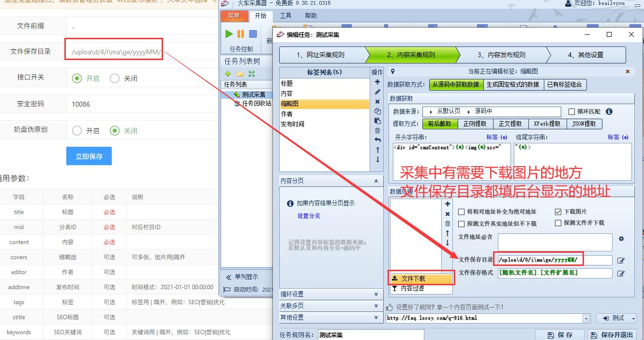The width and height of the screenshot is (644, 340).
Task: Click edit icon beside 文件保存格式 field
Action: tap(621, 274)
